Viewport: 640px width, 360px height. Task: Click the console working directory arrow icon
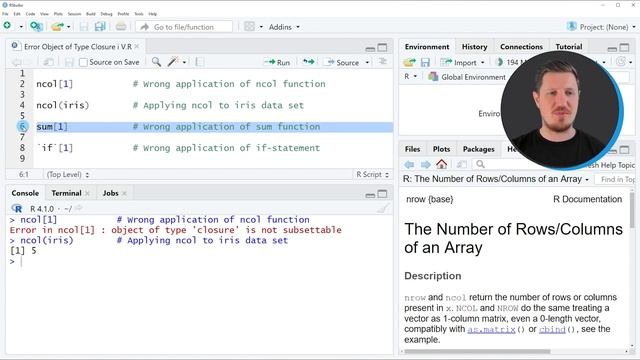pos(79,208)
